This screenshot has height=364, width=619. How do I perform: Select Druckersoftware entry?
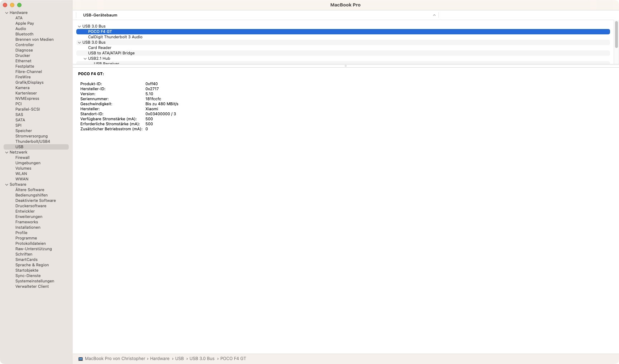click(31, 206)
